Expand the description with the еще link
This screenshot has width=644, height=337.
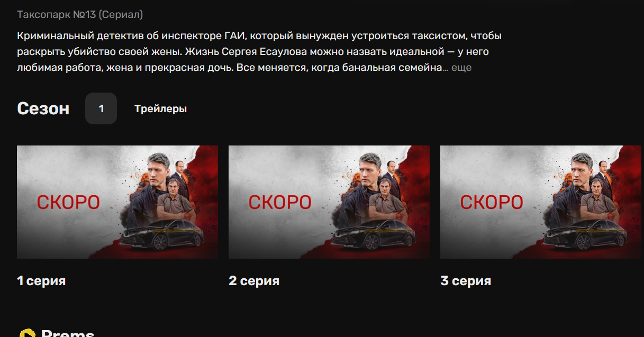pos(461,68)
